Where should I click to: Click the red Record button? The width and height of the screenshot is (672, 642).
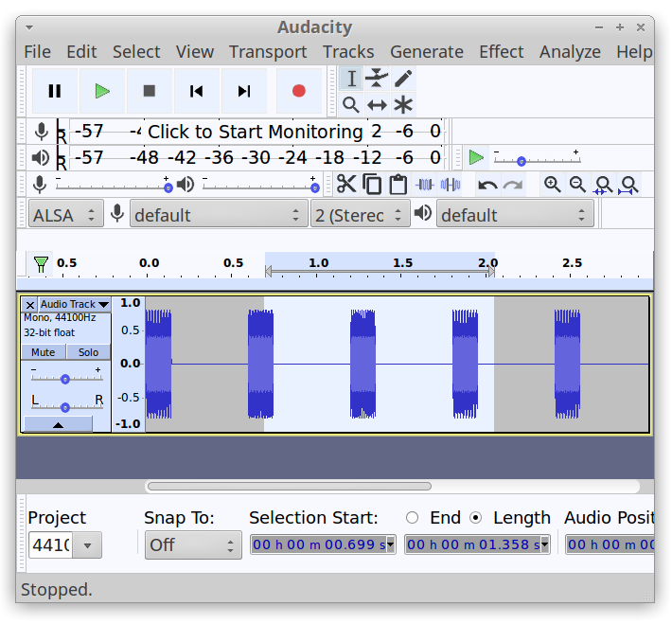point(299,91)
